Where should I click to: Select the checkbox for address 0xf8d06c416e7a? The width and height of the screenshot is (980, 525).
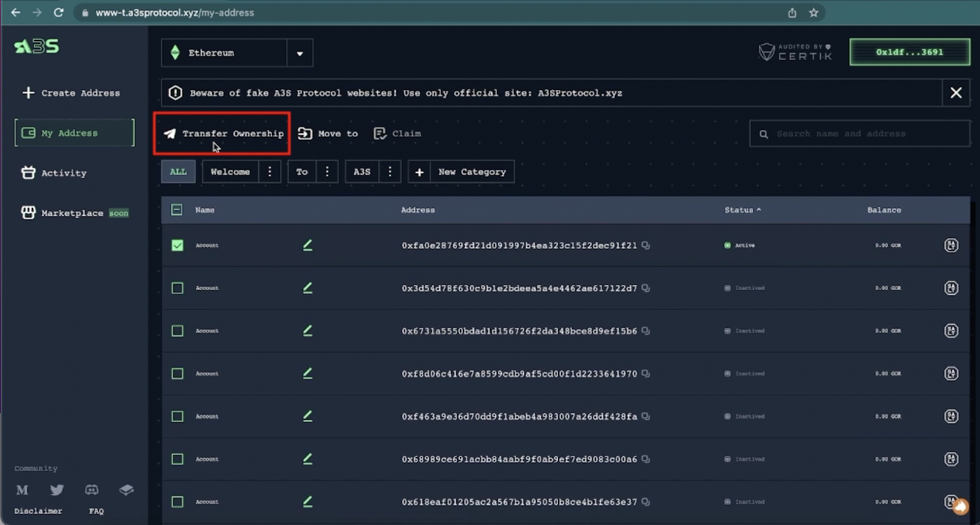[177, 374]
